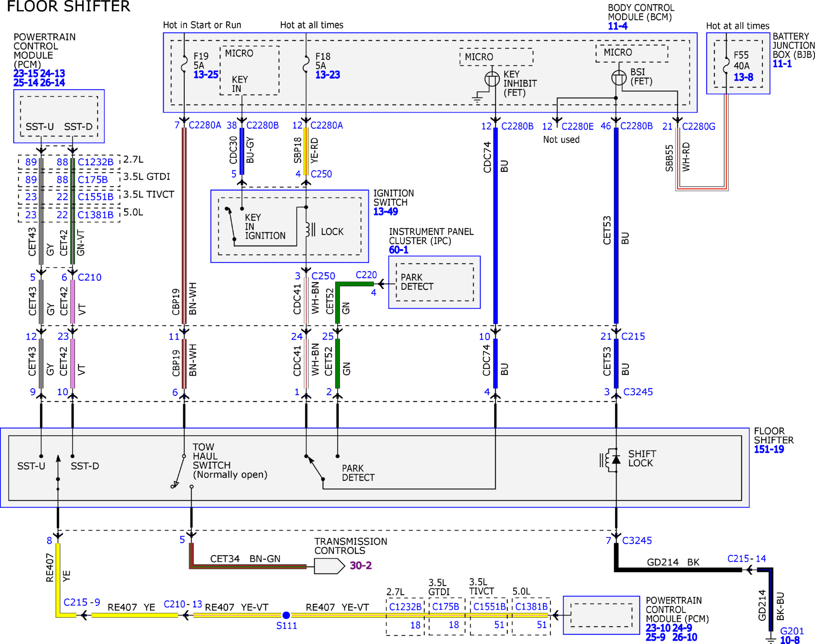Click the C220 connector label
815x644 pixels.
click(366, 275)
